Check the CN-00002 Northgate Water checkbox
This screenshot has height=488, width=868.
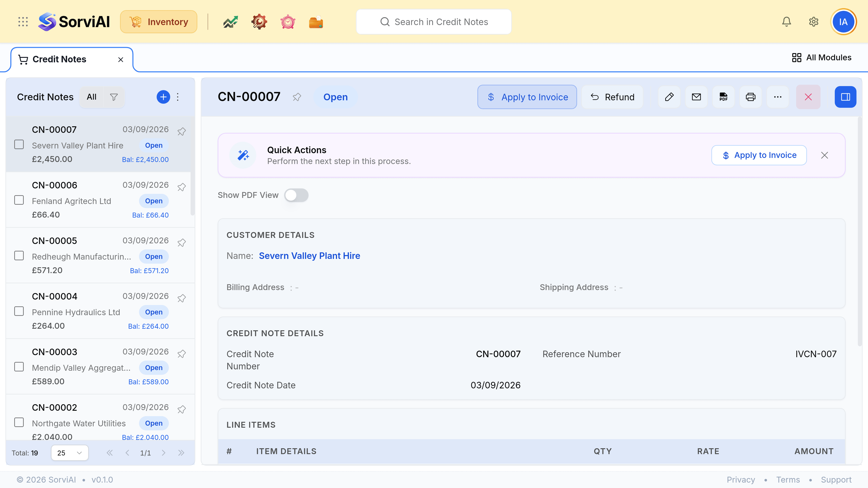[19, 422]
